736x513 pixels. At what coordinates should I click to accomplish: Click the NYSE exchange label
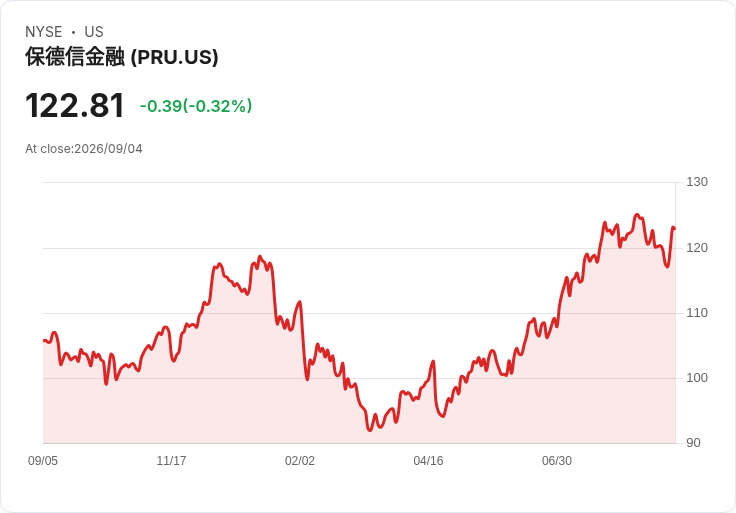coord(44,32)
